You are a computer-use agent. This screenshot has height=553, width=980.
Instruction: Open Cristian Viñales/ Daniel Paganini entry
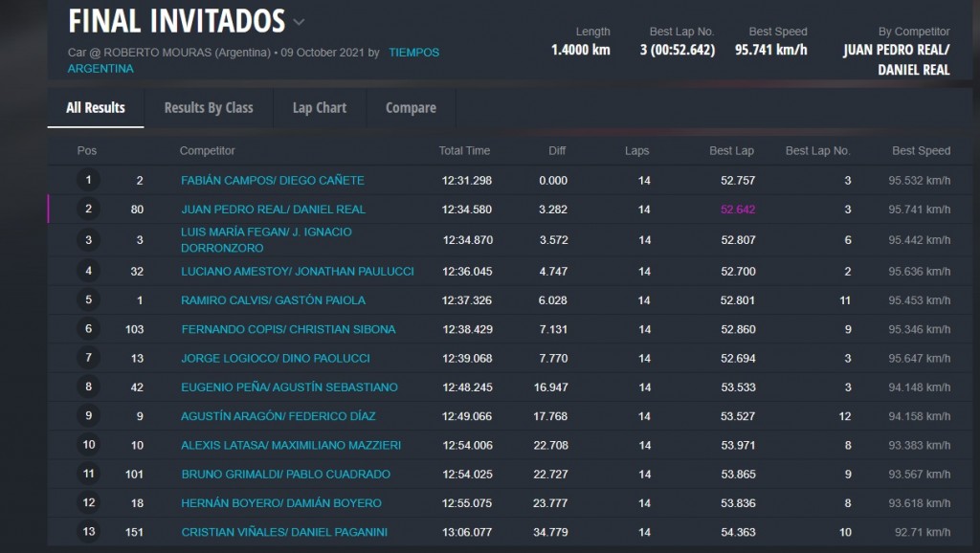[284, 532]
